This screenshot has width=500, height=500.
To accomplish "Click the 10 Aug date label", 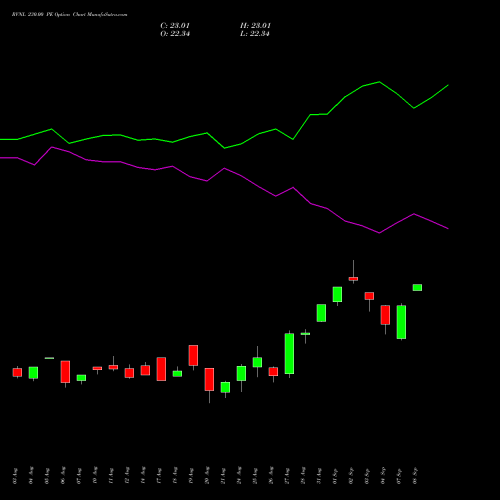I will pos(95,476).
